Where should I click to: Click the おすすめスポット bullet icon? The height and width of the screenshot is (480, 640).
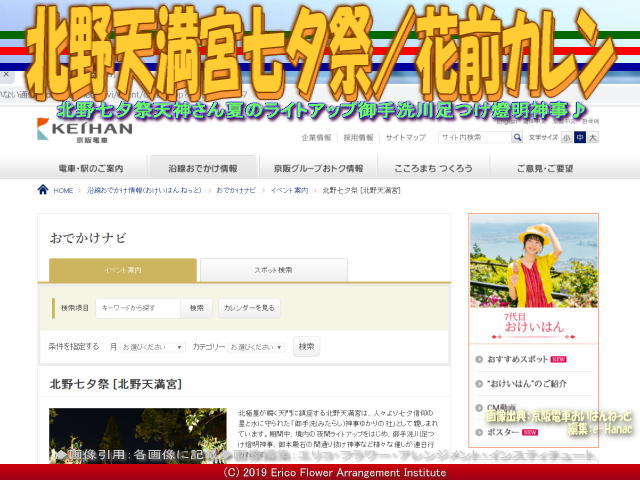click(479, 360)
